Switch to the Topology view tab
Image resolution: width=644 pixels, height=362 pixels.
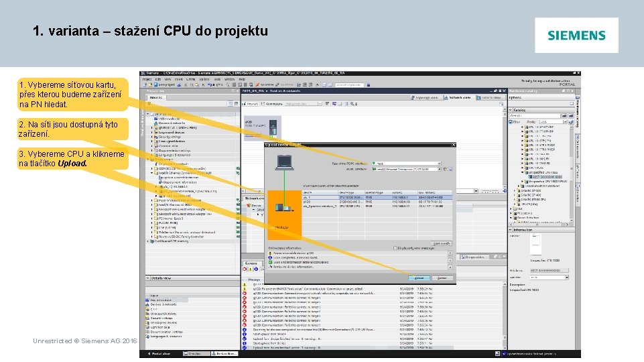[425, 98]
